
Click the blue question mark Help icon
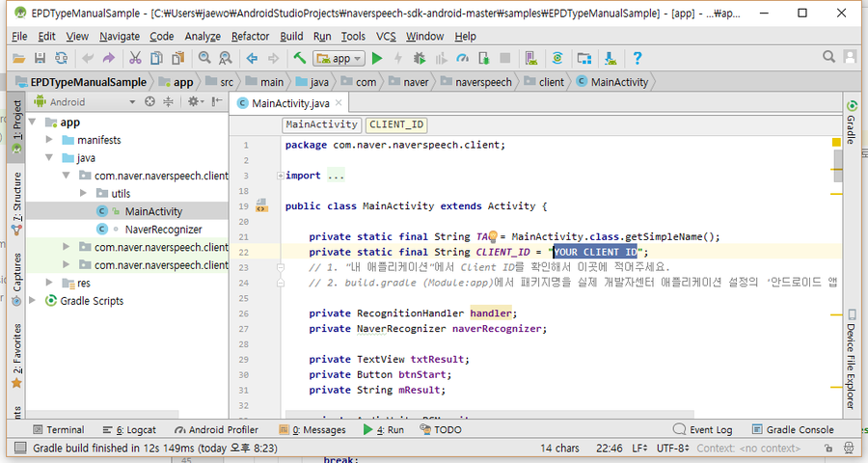coord(637,58)
